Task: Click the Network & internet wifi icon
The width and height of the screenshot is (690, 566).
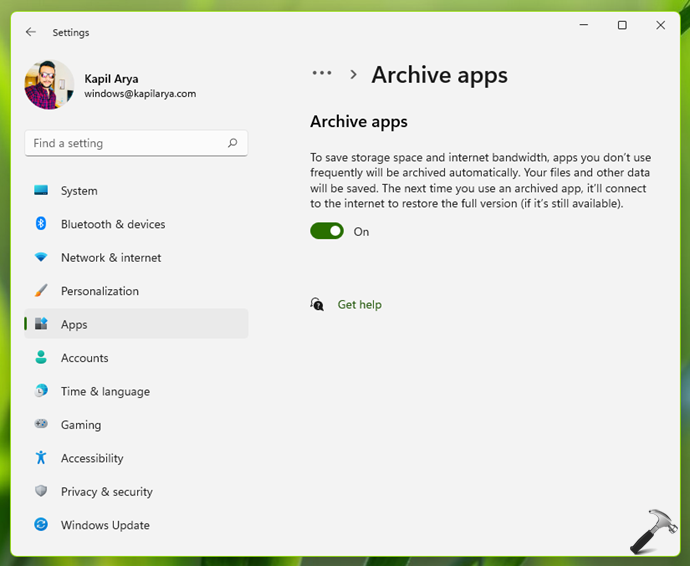Action: (41, 258)
